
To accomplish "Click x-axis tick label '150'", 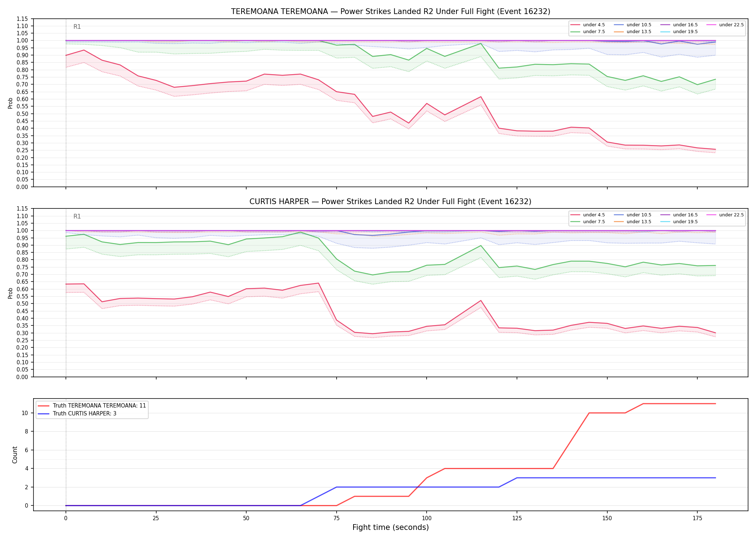I will click(607, 518).
